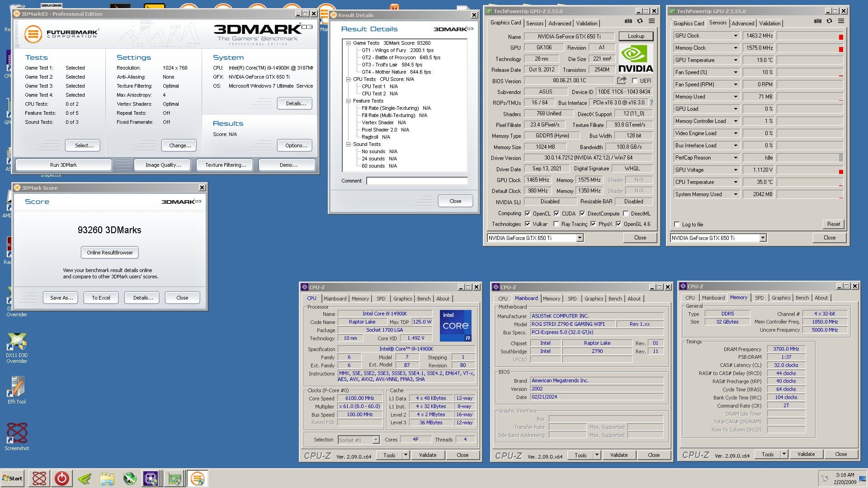This screenshot has height=488, width=868.
Task: Click the green globe icon on the taskbar
Action: click(x=130, y=478)
